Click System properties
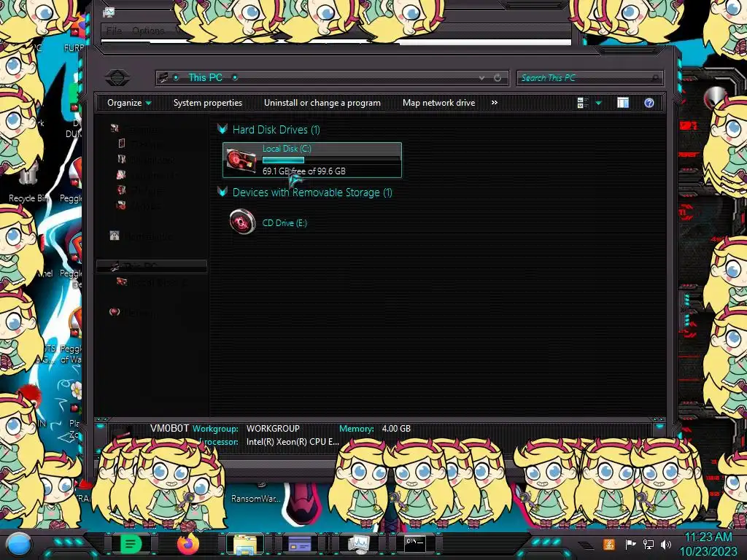Image resolution: width=747 pixels, height=560 pixels. (x=208, y=103)
